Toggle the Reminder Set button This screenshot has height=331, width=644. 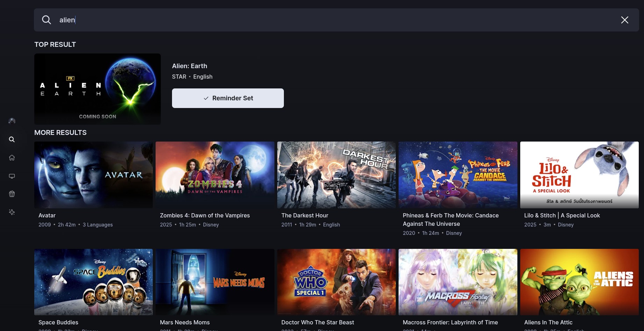228,98
